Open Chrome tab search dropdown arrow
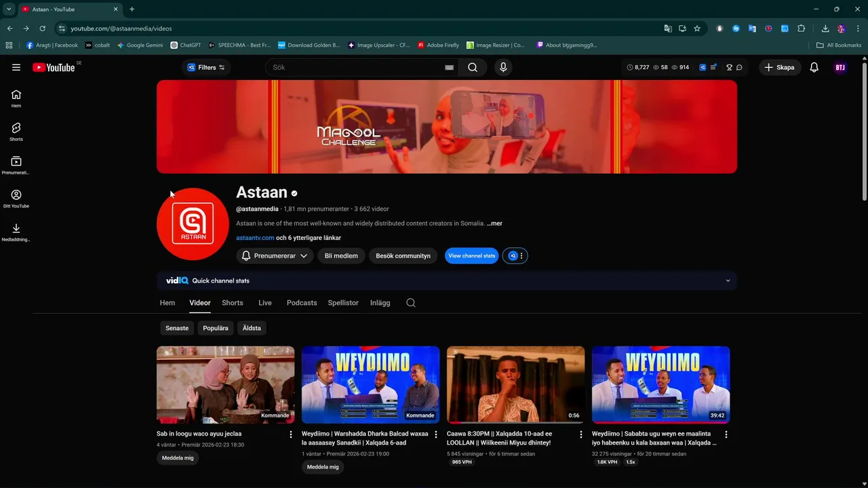868x488 pixels. coord(9,9)
